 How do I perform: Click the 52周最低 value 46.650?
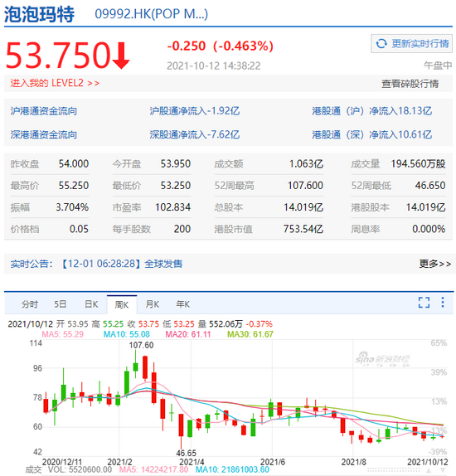click(430, 186)
